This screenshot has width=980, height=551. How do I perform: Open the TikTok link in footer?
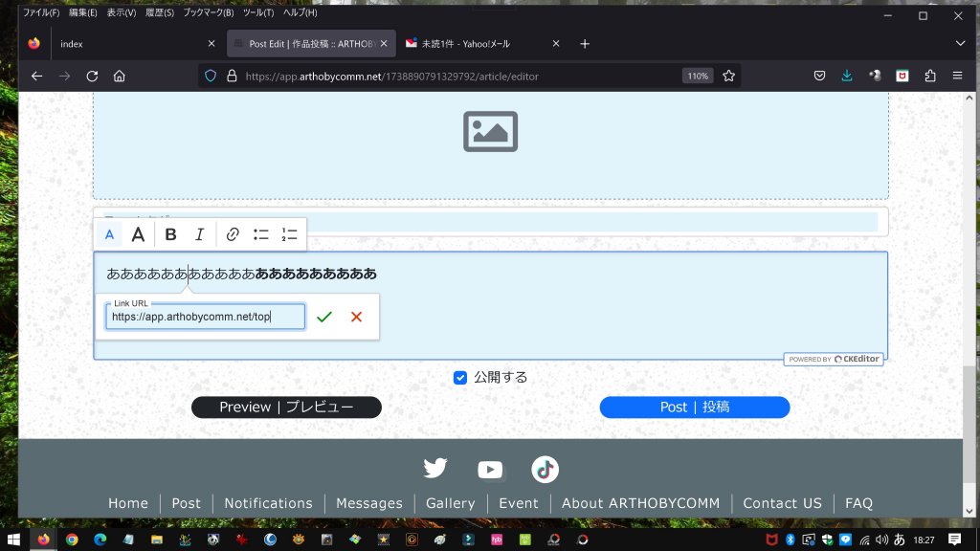545,469
